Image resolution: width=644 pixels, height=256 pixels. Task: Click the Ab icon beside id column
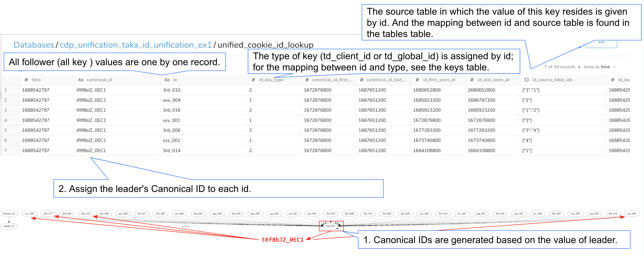tap(167, 80)
